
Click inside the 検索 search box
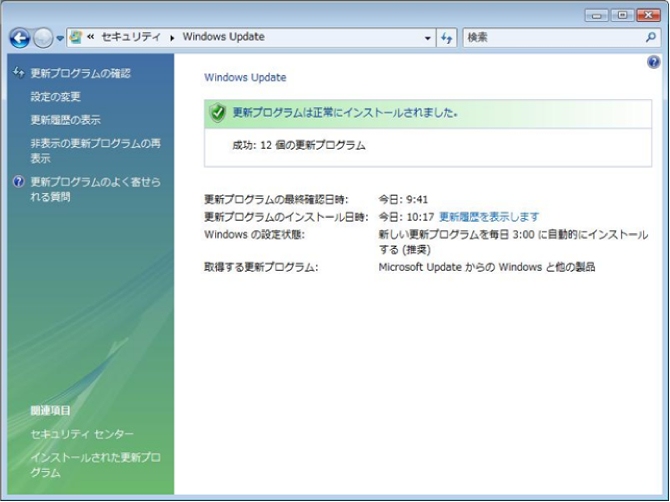pos(550,37)
